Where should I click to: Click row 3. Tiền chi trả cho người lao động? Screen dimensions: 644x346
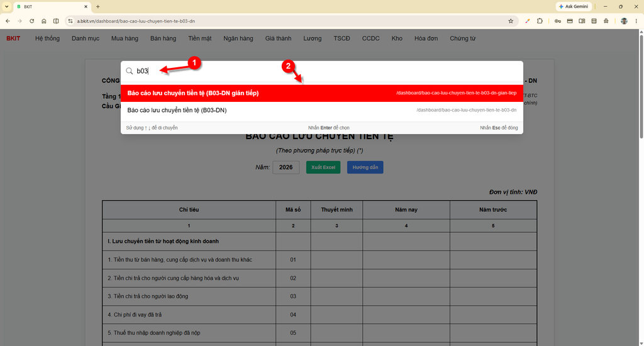tap(319, 296)
